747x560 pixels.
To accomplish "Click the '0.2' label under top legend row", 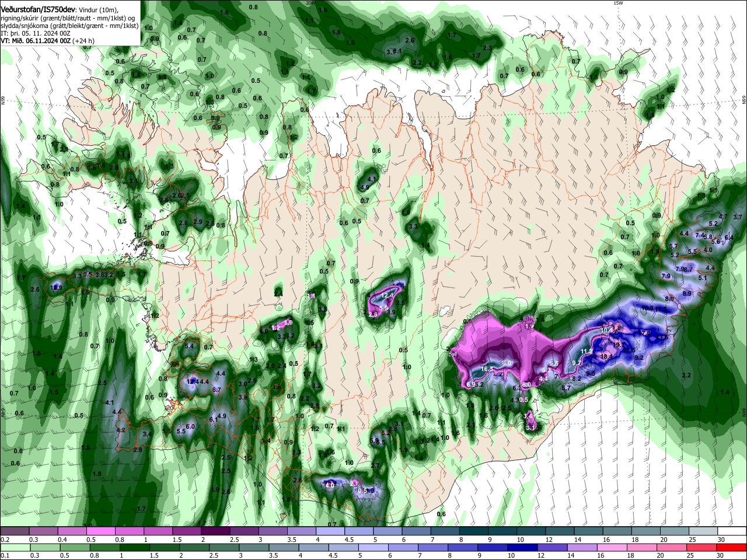I will [4, 538].
